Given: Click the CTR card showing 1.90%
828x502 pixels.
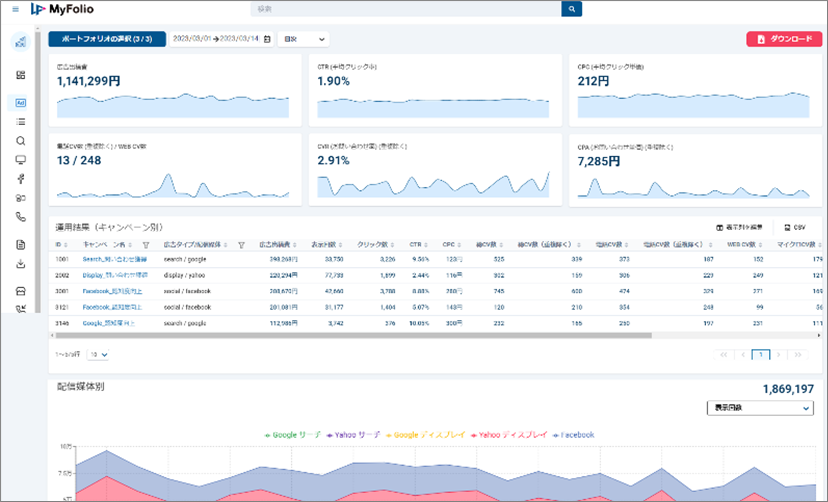Looking at the screenshot, I should pyautogui.click(x=435, y=90).
